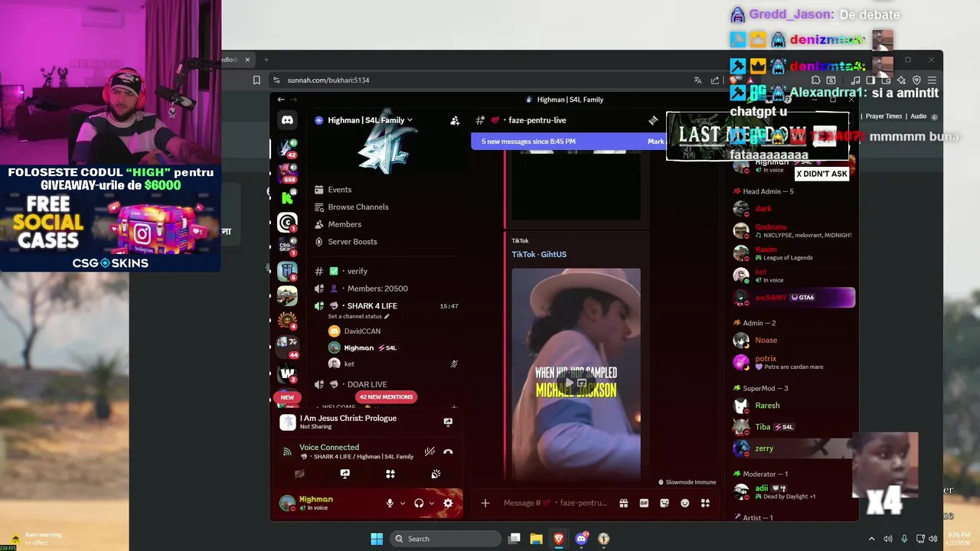Open the activities launcher in voice panel
This screenshot has height=551, width=980.
(390, 474)
